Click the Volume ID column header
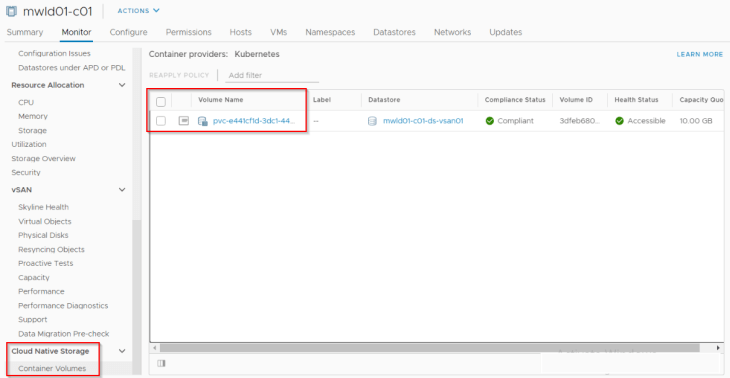The height and width of the screenshot is (378, 730). pos(576,100)
